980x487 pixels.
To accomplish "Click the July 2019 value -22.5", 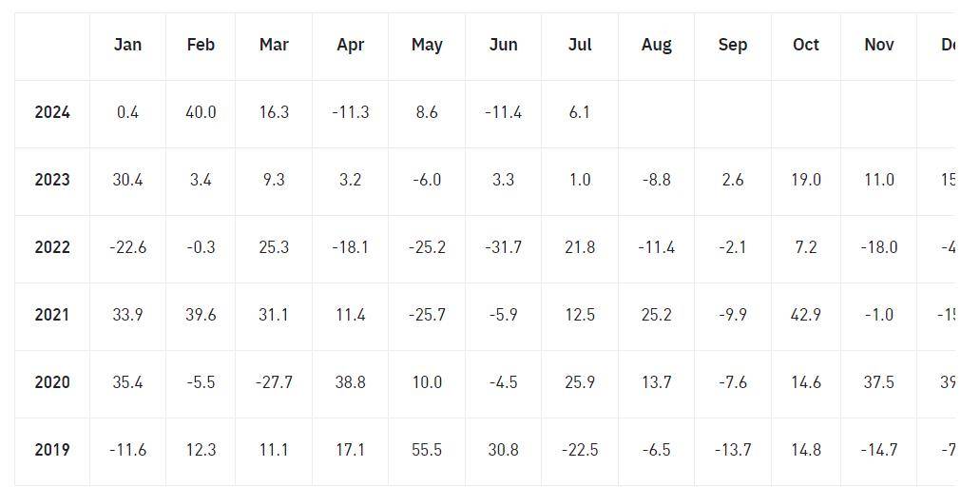I will [x=580, y=450].
